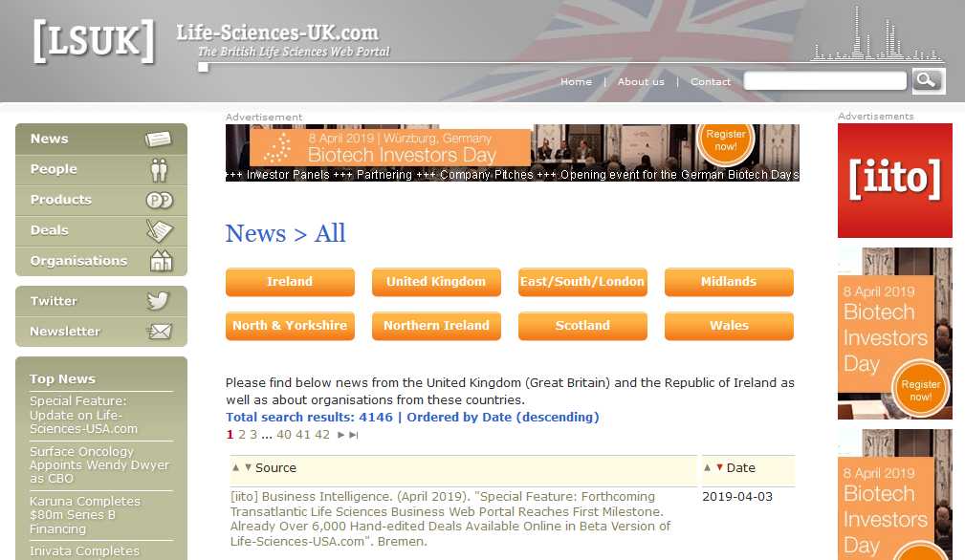This screenshot has height=560, width=965.
Task: Open People in the sidebar menu
Action: pos(101,169)
